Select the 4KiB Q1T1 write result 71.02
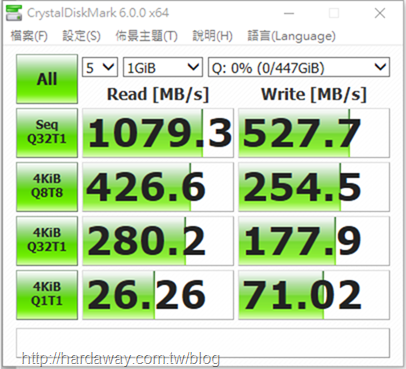 (x=314, y=295)
